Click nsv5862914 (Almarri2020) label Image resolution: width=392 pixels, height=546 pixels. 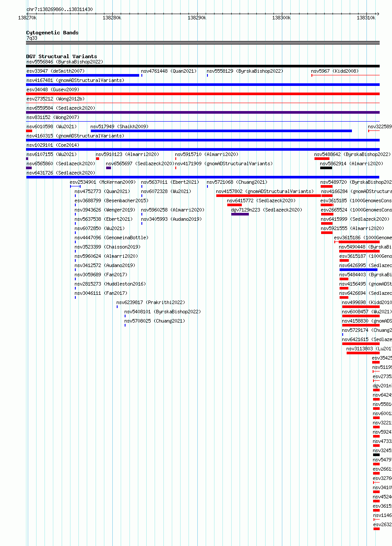351,164
